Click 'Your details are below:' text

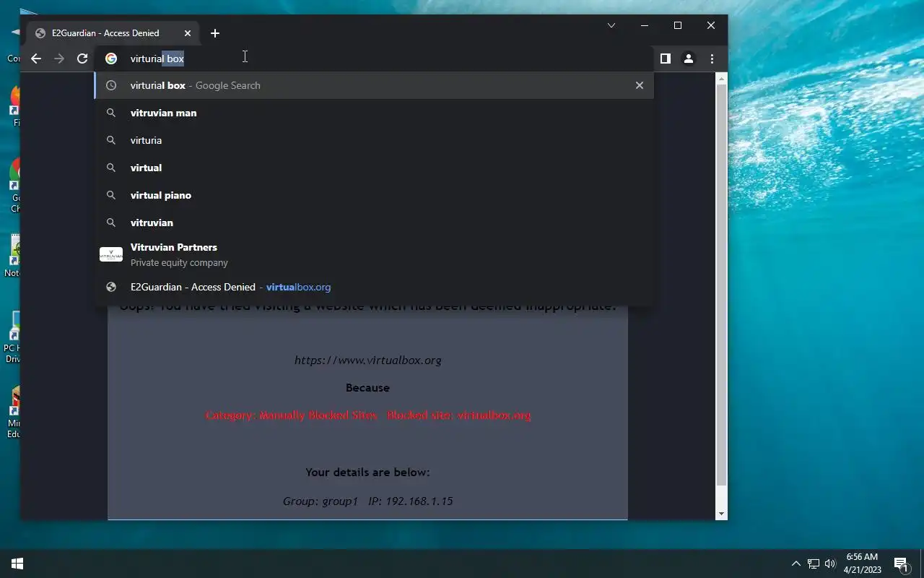367,473
